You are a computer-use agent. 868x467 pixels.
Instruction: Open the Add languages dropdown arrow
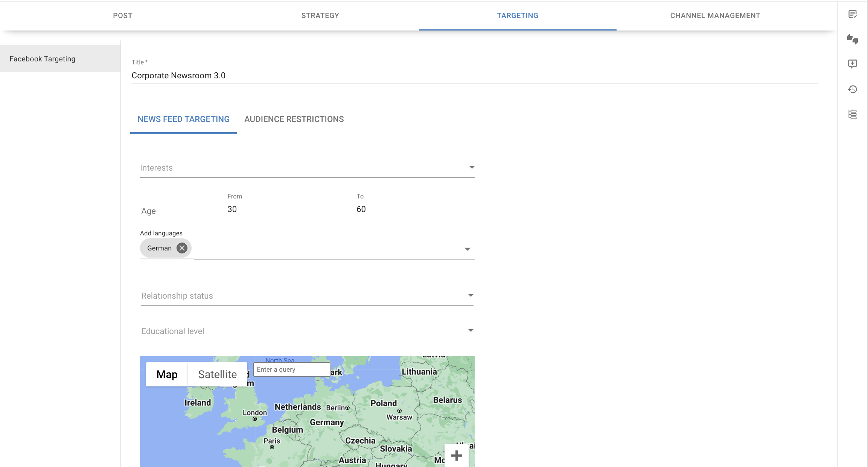[x=467, y=249]
